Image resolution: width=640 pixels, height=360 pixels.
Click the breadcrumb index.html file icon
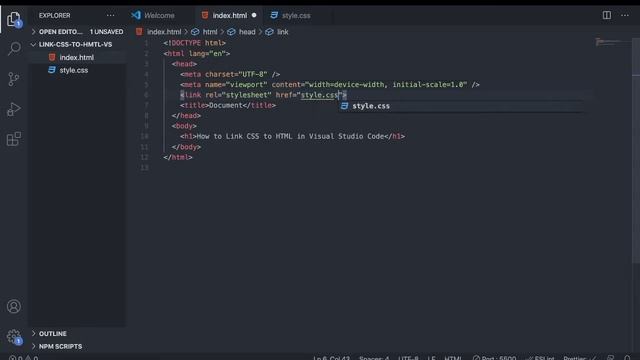click(x=139, y=32)
